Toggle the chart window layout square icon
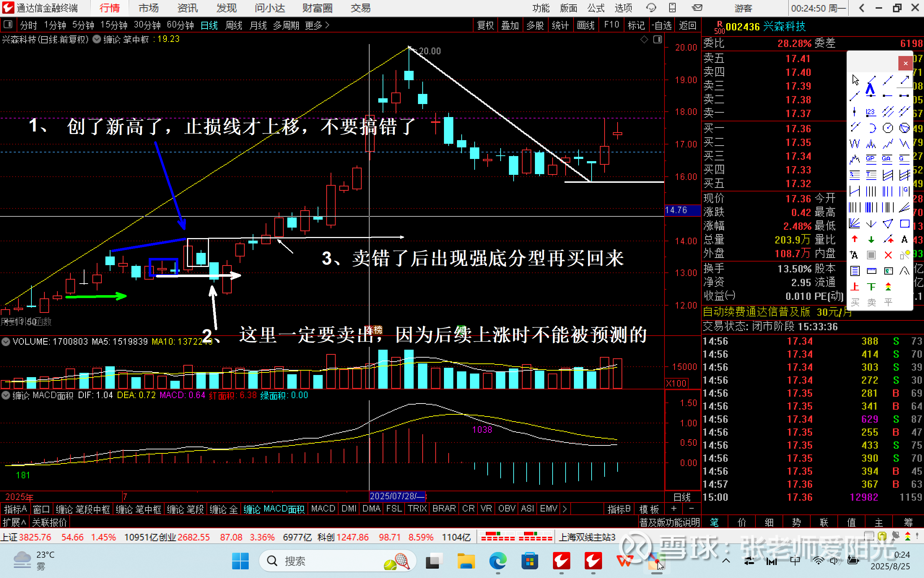Image resolution: width=924 pixels, height=578 pixels. 657,39
